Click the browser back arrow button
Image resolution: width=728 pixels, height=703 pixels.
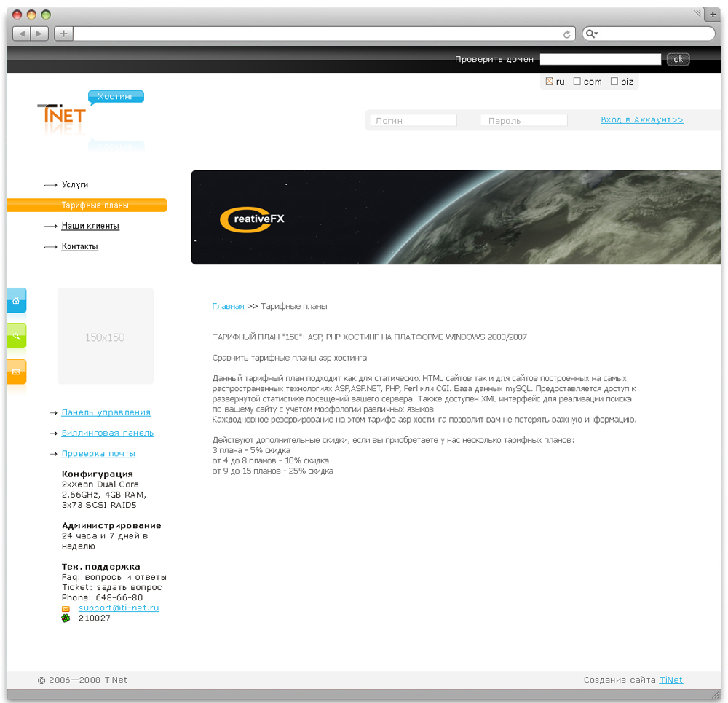pyautogui.click(x=22, y=34)
